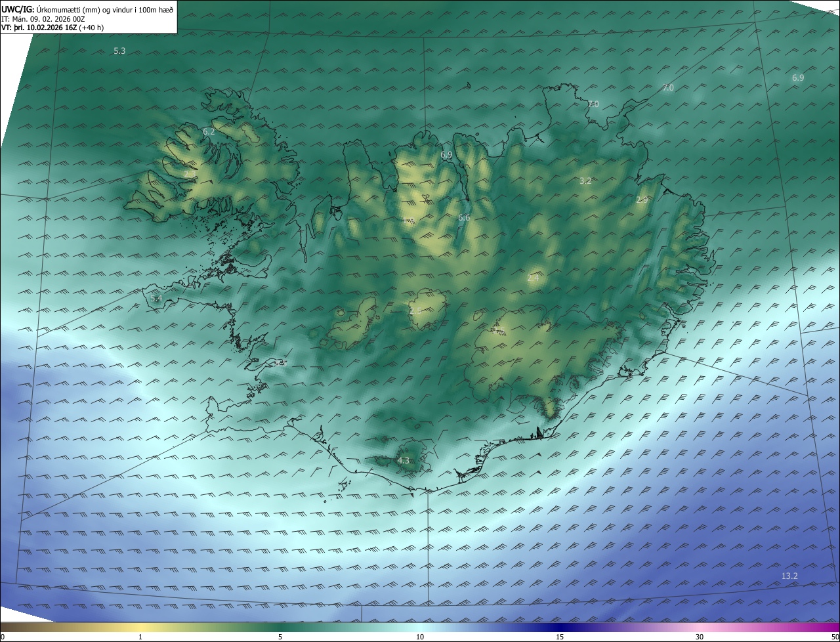Screen dimensions: 840x642
Task: Click the 6.2 value over the Westfjords
Action: (209, 132)
